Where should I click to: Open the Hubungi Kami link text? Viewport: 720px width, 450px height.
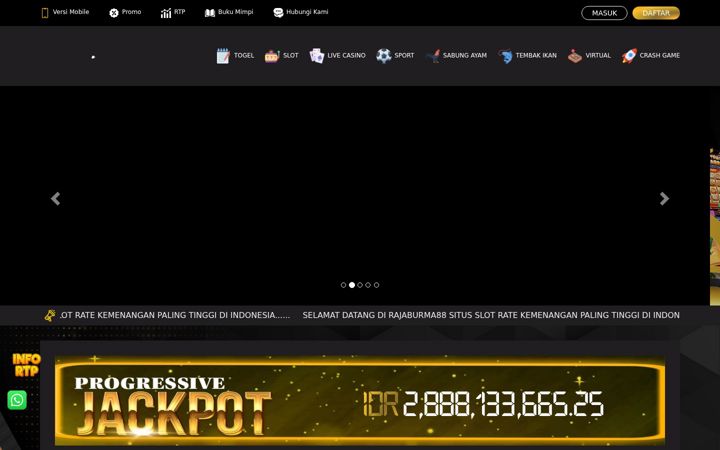coord(307,12)
